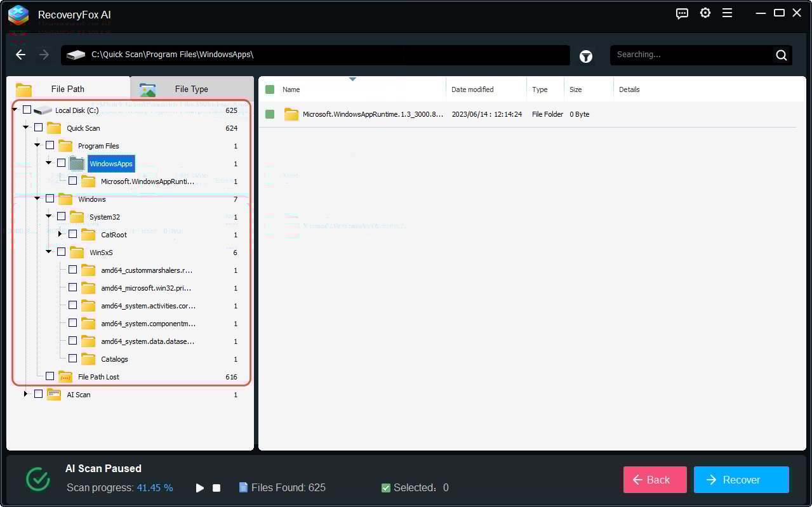Go back with the left arrow icon

[x=21, y=55]
